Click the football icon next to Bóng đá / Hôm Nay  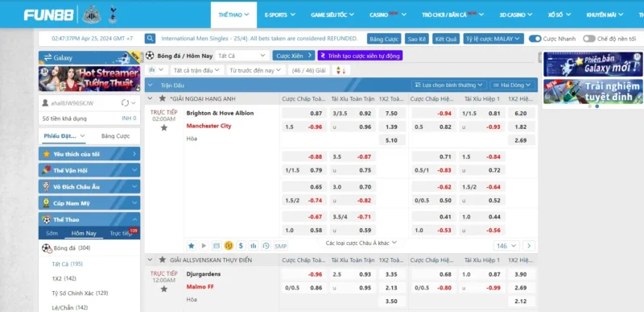[150, 56]
